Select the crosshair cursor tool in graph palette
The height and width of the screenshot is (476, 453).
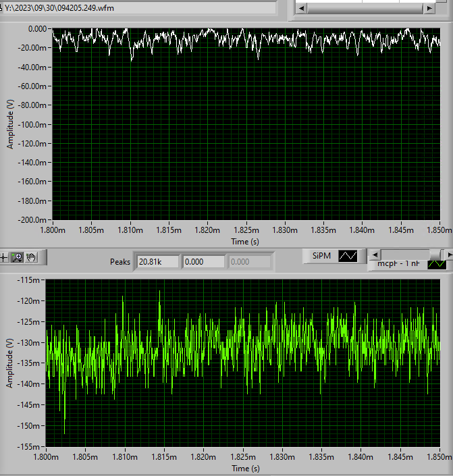[5, 257]
